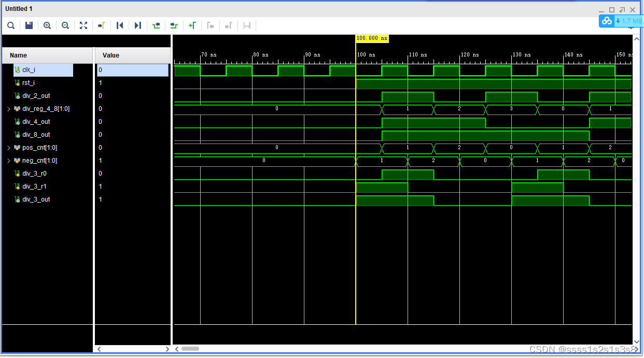Click the Name column header

click(47, 55)
